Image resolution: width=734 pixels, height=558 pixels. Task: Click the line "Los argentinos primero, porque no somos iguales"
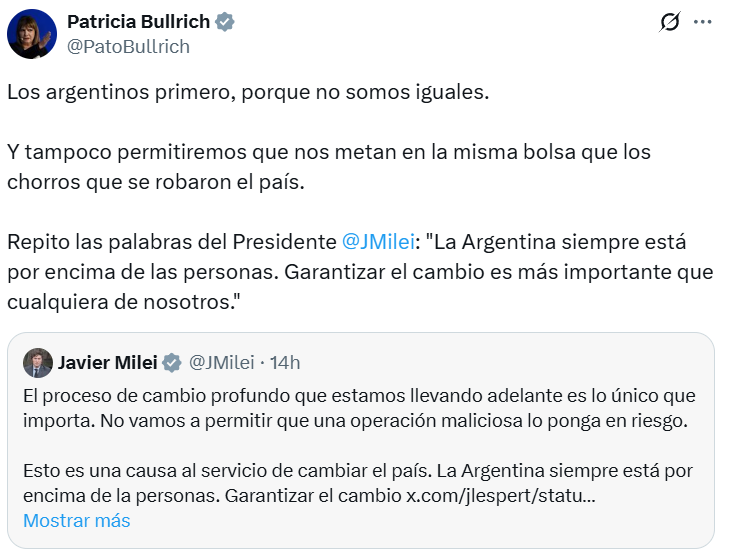point(248,92)
